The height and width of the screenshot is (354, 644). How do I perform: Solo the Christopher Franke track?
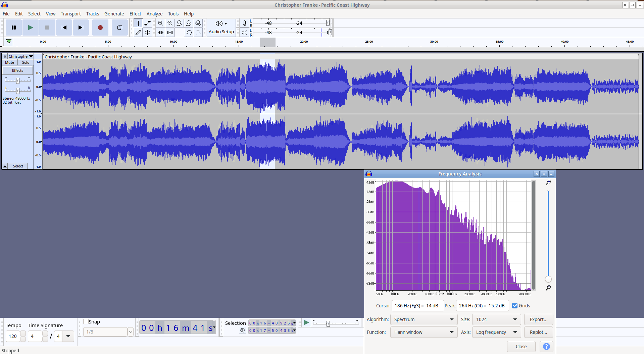coord(26,62)
